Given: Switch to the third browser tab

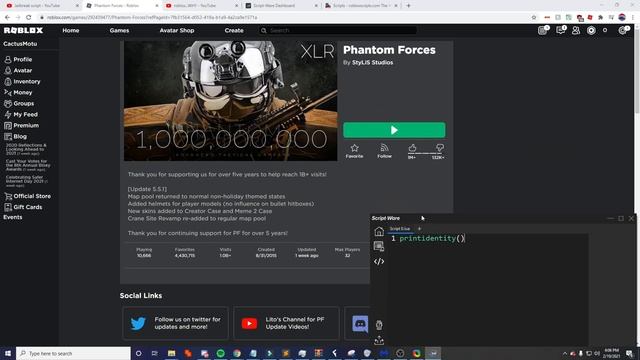Looking at the screenshot, I should pos(201,6).
